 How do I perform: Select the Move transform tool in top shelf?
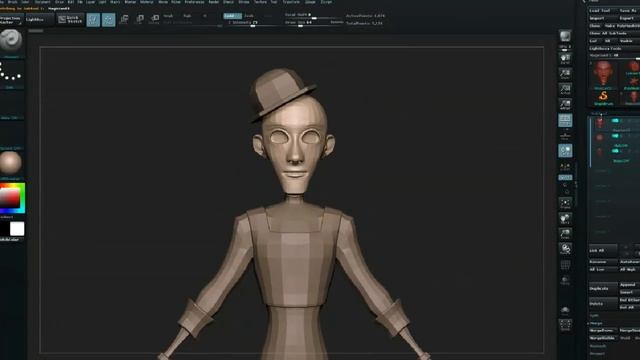pyautogui.click(x=124, y=19)
